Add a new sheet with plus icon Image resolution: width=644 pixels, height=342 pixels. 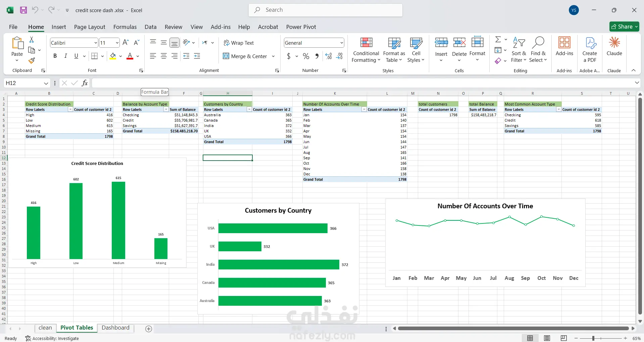pos(149,329)
